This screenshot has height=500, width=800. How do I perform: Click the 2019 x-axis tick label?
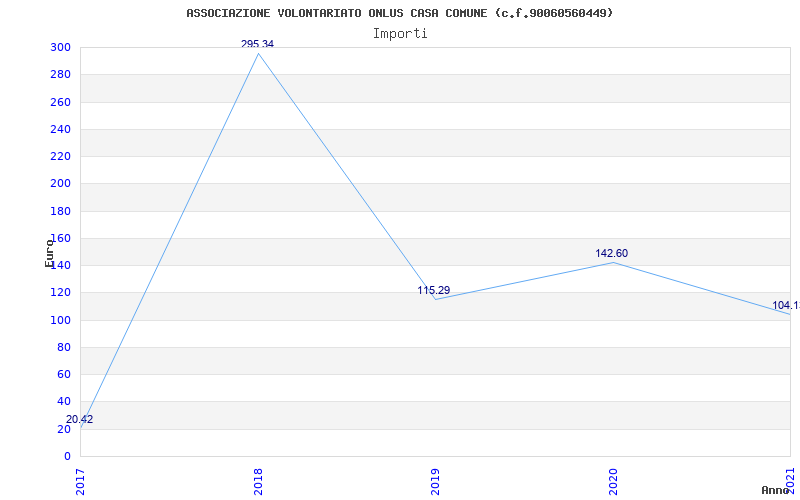click(x=435, y=482)
